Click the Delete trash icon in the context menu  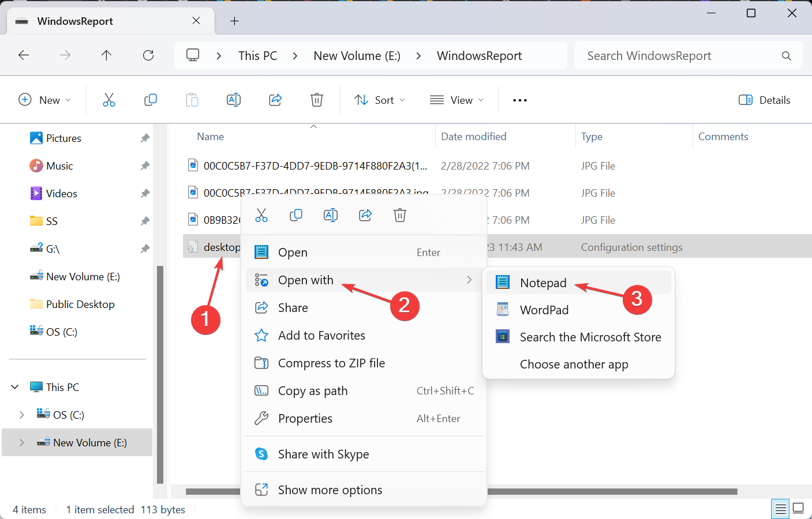pos(400,215)
